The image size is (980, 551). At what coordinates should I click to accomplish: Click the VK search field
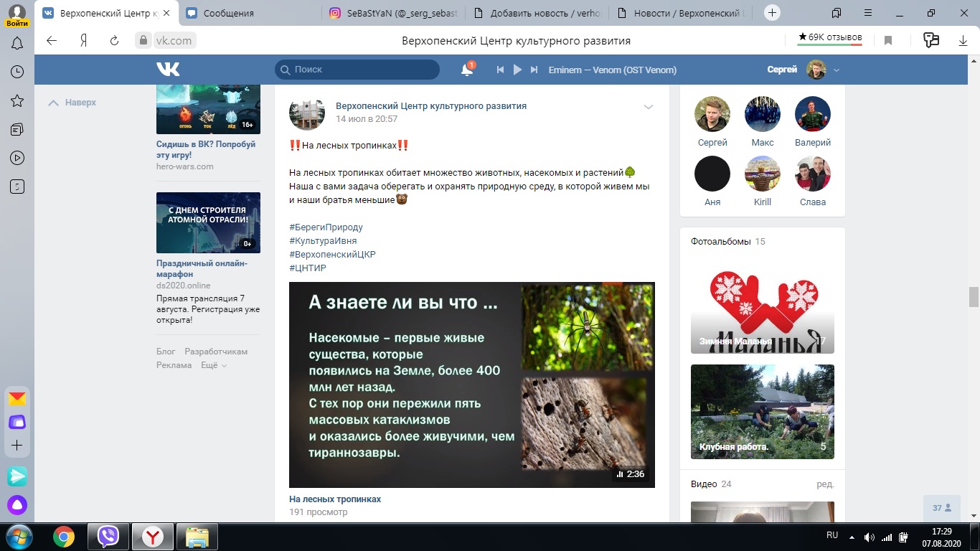357,70
